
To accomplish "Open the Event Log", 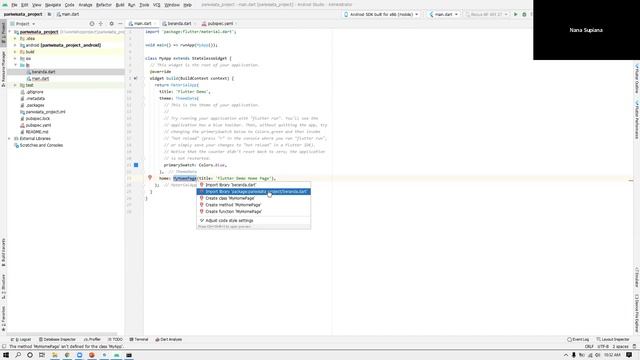I will click(578, 340).
